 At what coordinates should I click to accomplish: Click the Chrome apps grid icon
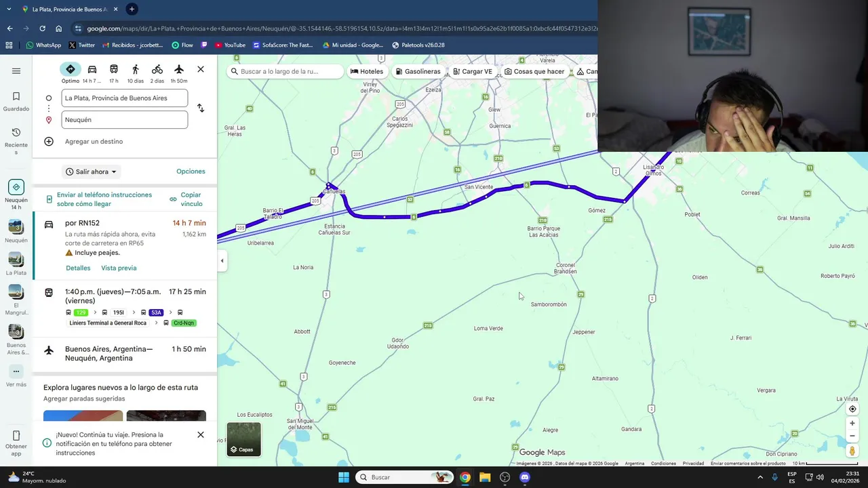click(9, 45)
